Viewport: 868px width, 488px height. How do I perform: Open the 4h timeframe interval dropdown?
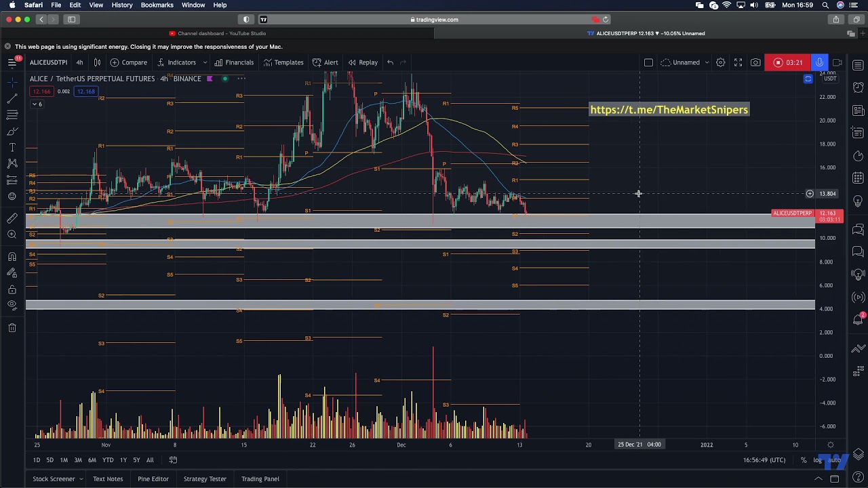click(x=79, y=62)
